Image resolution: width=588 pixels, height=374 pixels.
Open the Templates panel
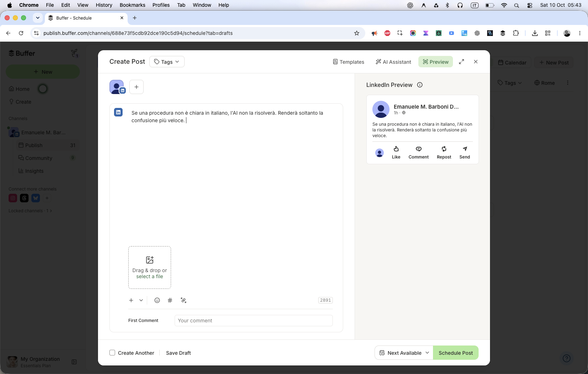pos(348,62)
